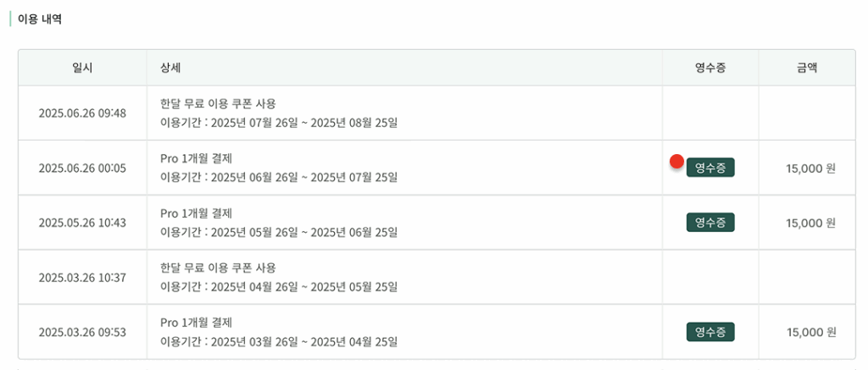Select the 2025.05.26 10:43 date cell
868x370 pixels.
point(82,223)
